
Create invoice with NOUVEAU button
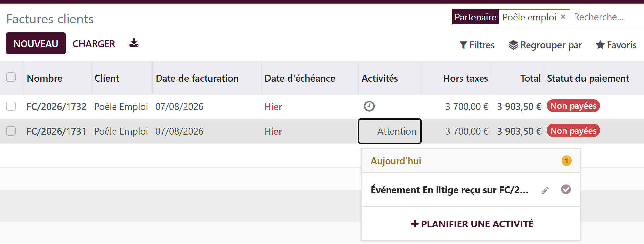point(36,43)
